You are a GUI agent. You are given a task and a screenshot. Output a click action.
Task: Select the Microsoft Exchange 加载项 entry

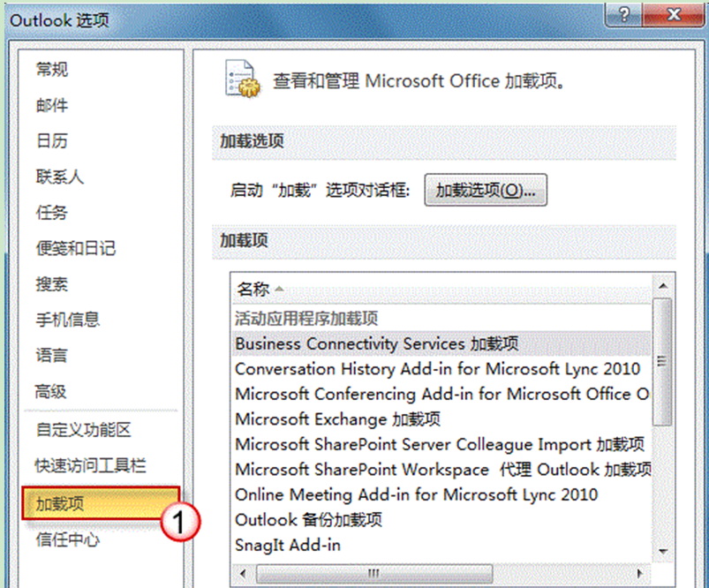pyautogui.click(x=337, y=419)
